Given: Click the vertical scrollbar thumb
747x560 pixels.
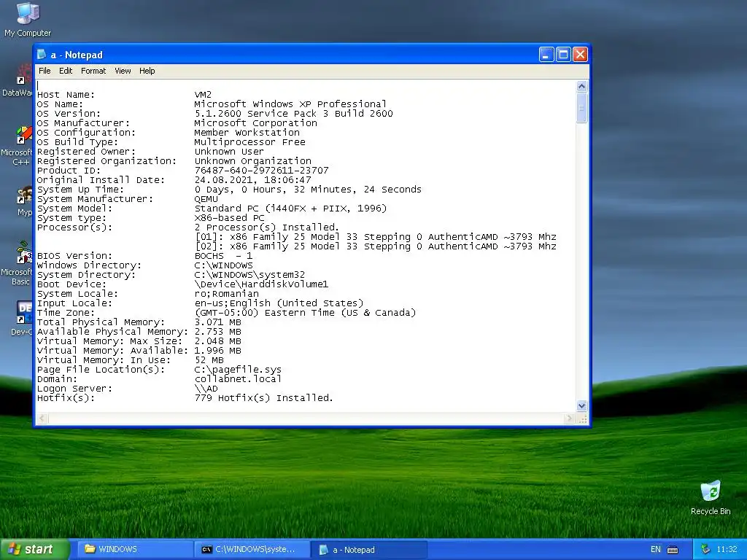Looking at the screenshot, I should click(x=581, y=108).
